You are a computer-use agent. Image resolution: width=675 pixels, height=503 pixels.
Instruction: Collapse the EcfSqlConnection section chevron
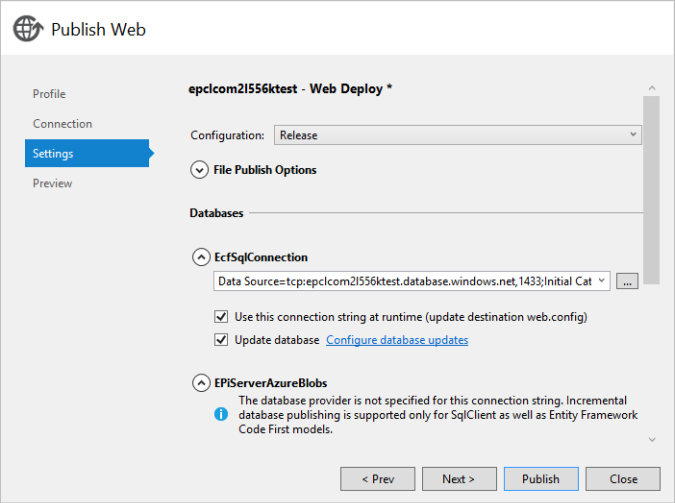201,257
